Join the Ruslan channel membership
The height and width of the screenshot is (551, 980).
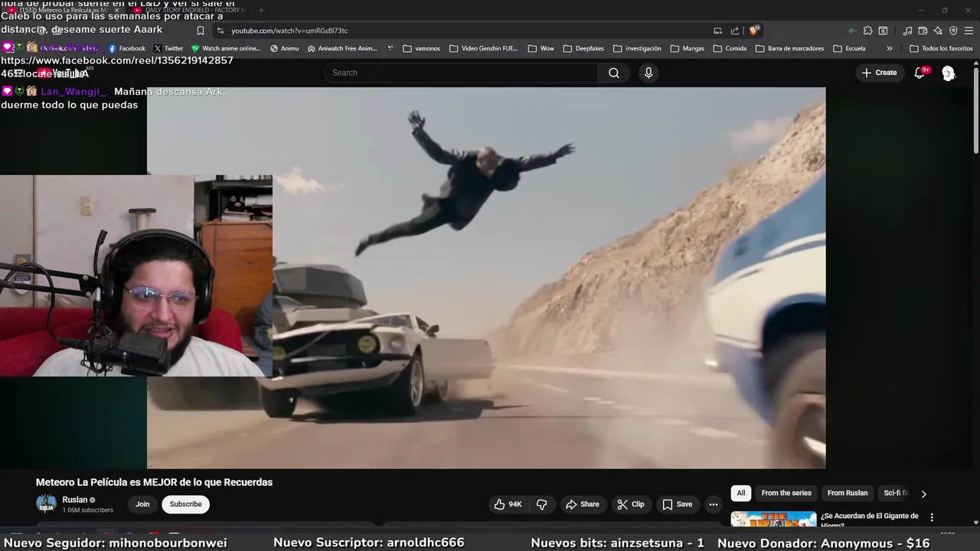pos(142,504)
